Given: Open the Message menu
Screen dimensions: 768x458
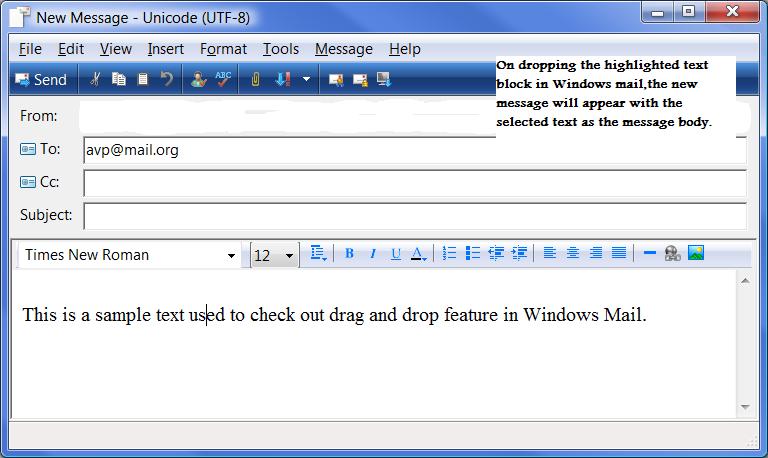Looking at the screenshot, I should tap(344, 49).
